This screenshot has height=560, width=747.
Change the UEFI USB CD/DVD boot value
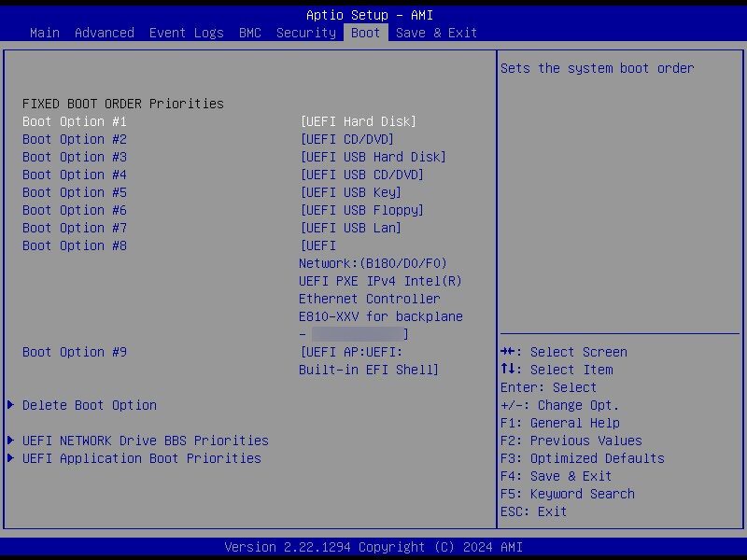click(361, 175)
